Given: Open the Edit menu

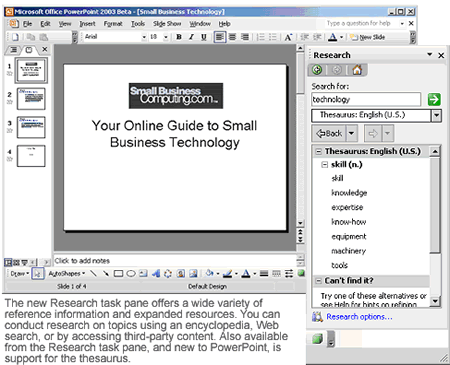Looking at the screenshot, I should (x=45, y=24).
